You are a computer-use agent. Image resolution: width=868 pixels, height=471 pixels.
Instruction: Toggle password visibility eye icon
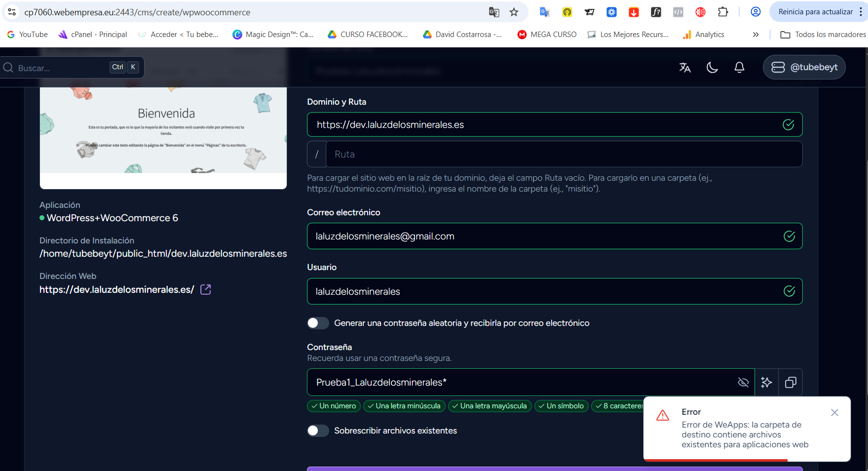coord(743,382)
